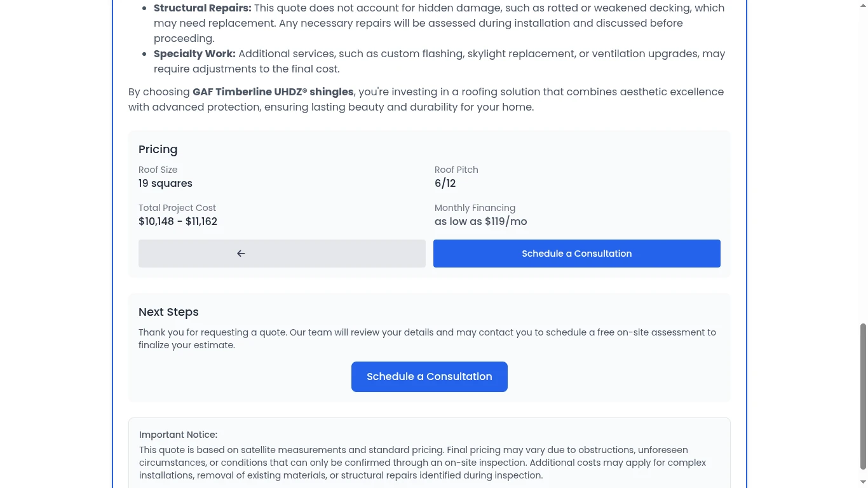
Task: Click the 19 squares roof size value
Action: (165, 183)
